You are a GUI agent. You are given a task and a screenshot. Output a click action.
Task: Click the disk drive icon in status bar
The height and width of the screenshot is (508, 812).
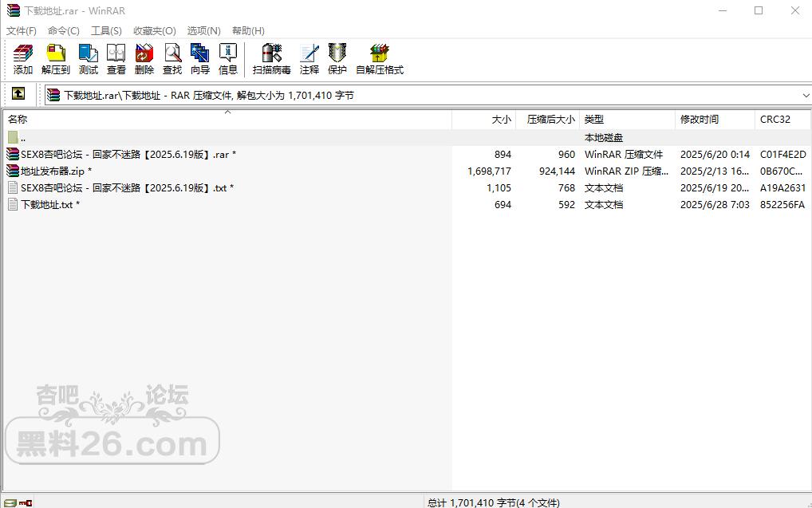[x=10, y=503]
